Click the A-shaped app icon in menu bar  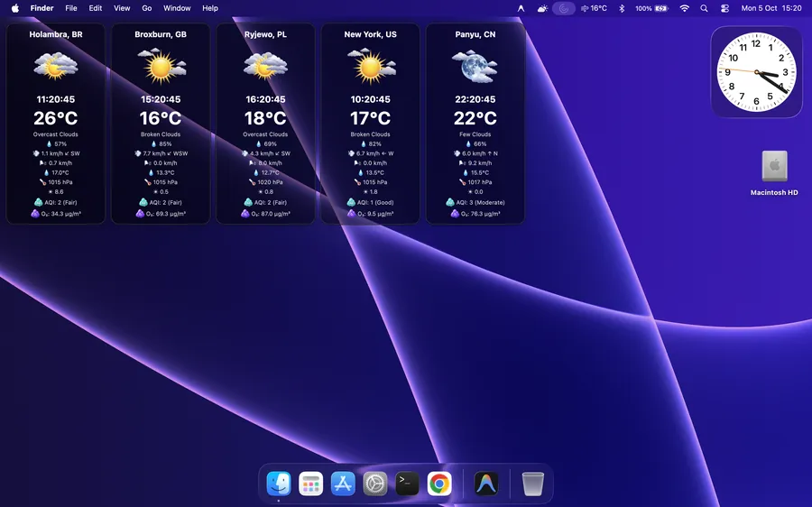point(521,8)
